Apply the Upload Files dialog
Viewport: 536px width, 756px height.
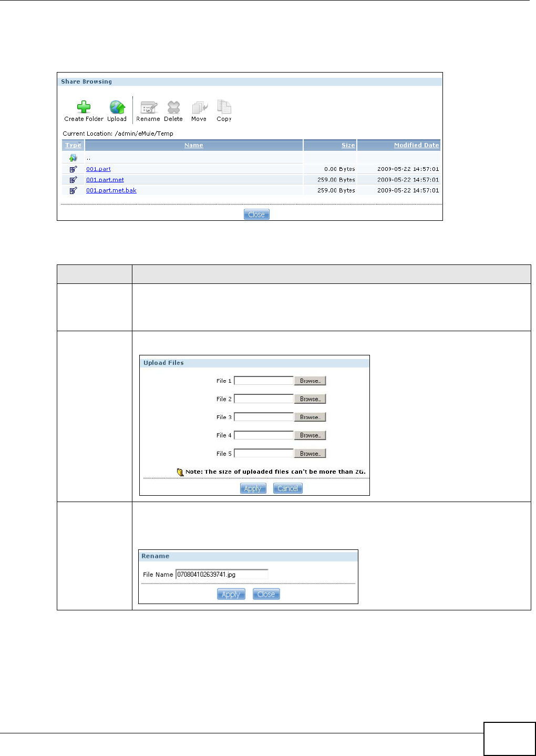(x=253, y=488)
